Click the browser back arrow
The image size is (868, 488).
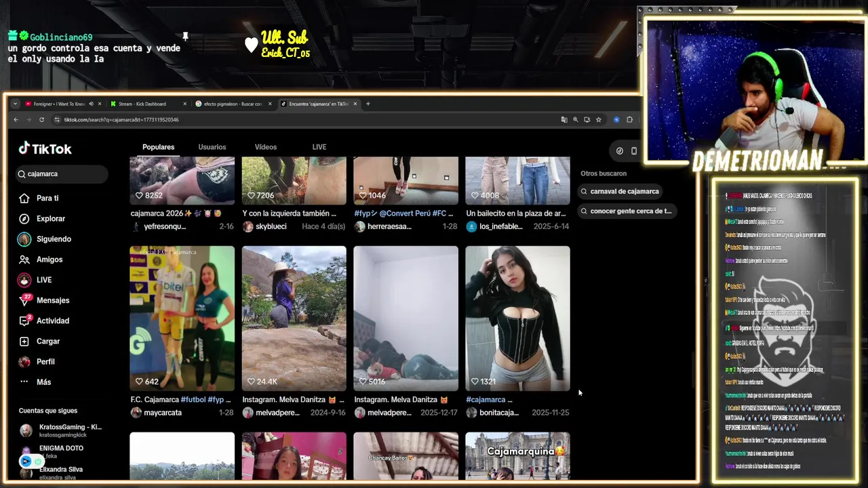pos(16,119)
